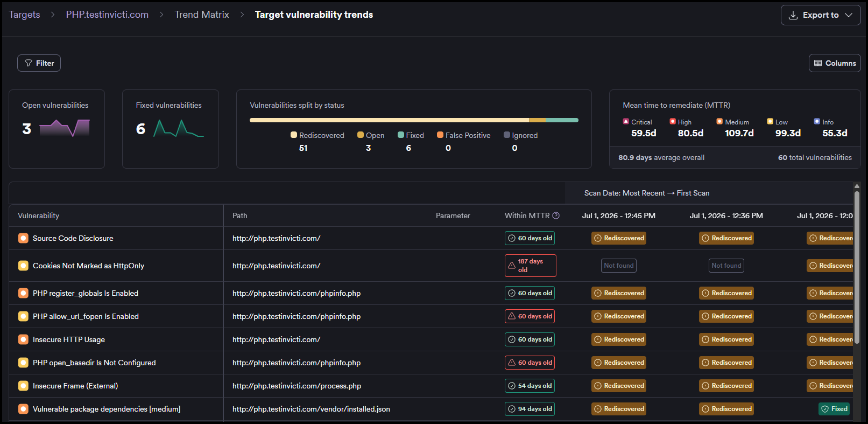The image size is (868, 424).
Task: Click the Source Code Disclosure severity icon
Action: [x=23, y=238]
